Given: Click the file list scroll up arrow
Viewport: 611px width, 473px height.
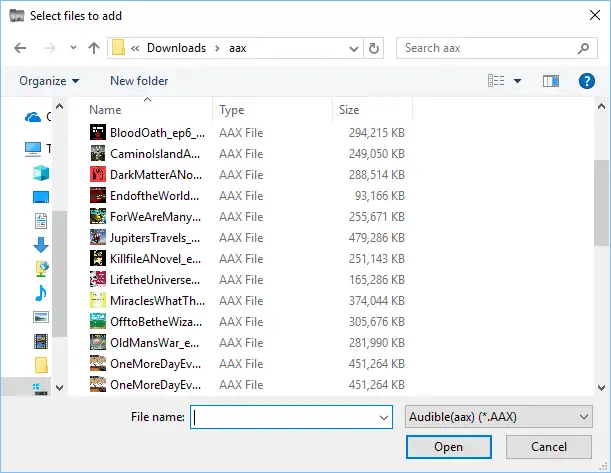Looking at the screenshot, I should pyautogui.click(x=601, y=106).
